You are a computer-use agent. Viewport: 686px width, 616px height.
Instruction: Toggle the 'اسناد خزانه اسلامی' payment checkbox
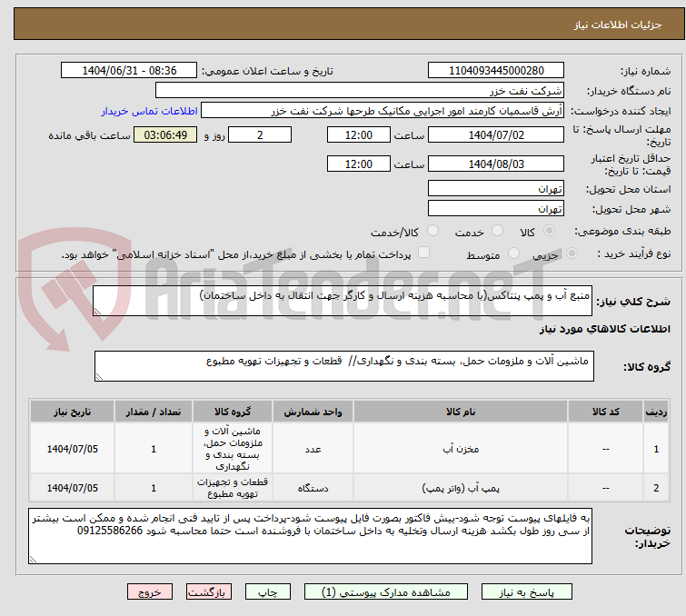point(423,253)
